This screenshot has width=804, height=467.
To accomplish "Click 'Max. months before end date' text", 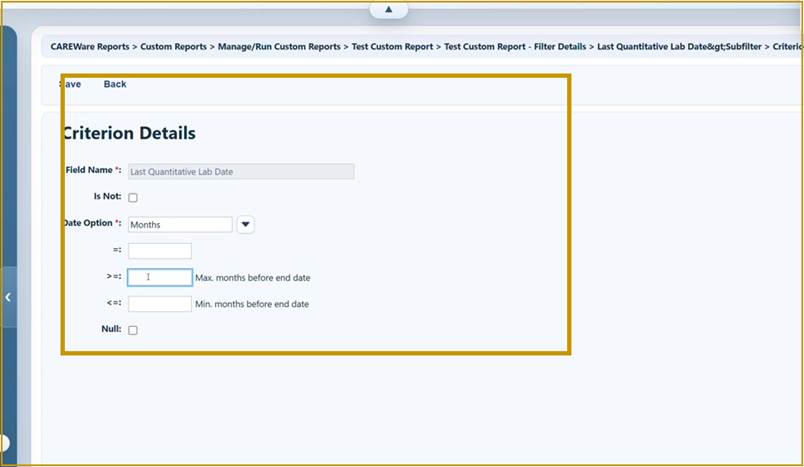I will click(253, 278).
